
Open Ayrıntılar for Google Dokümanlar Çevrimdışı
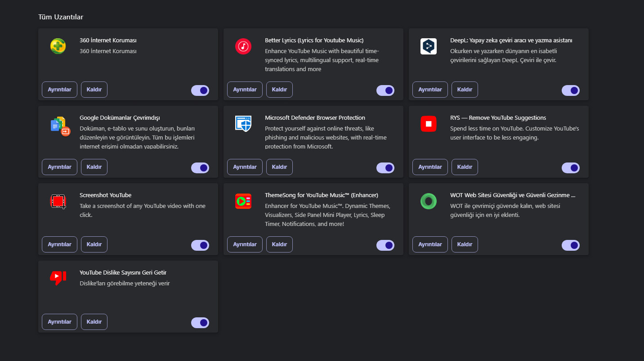point(60,167)
